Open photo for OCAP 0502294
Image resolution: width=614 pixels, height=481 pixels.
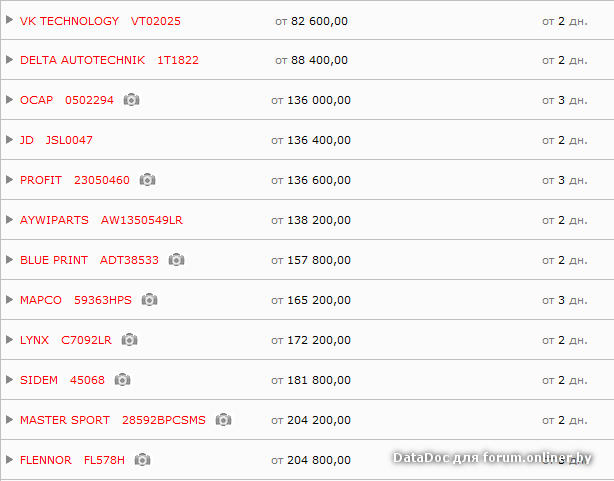132,100
